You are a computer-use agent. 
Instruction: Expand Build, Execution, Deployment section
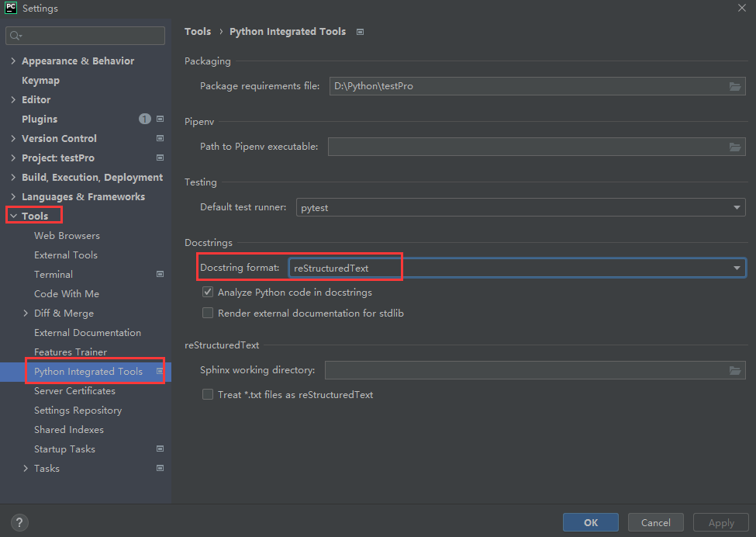pos(13,177)
